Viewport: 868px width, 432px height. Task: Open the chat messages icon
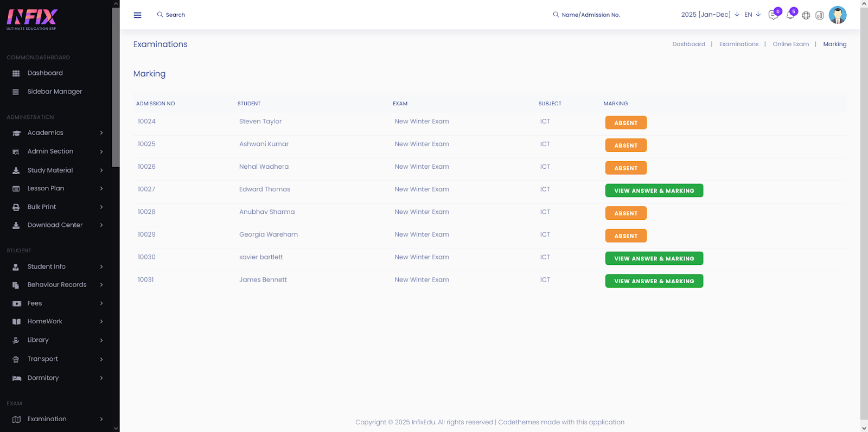(x=773, y=15)
